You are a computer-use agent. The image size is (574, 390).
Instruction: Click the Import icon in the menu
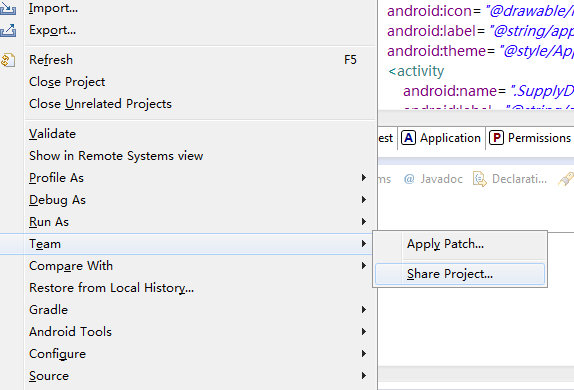[x=8, y=9]
